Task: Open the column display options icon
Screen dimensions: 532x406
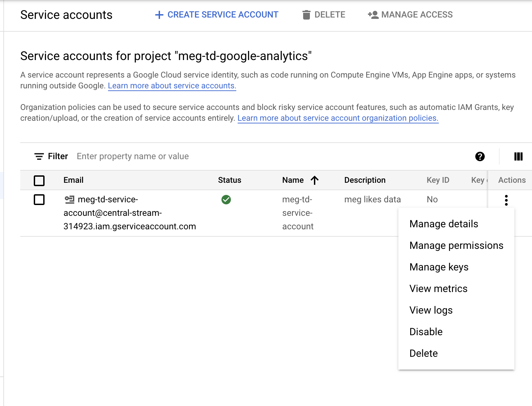Action: pyautogui.click(x=518, y=156)
